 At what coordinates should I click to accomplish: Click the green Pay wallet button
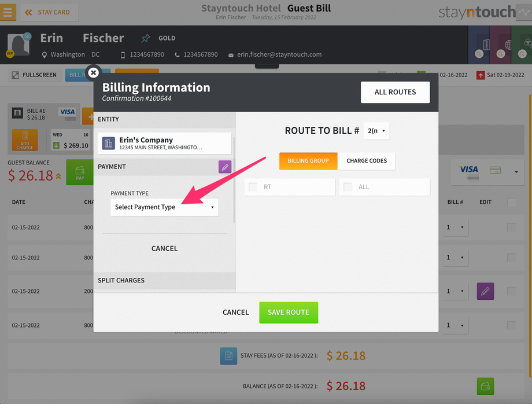click(x=80, y=172)
